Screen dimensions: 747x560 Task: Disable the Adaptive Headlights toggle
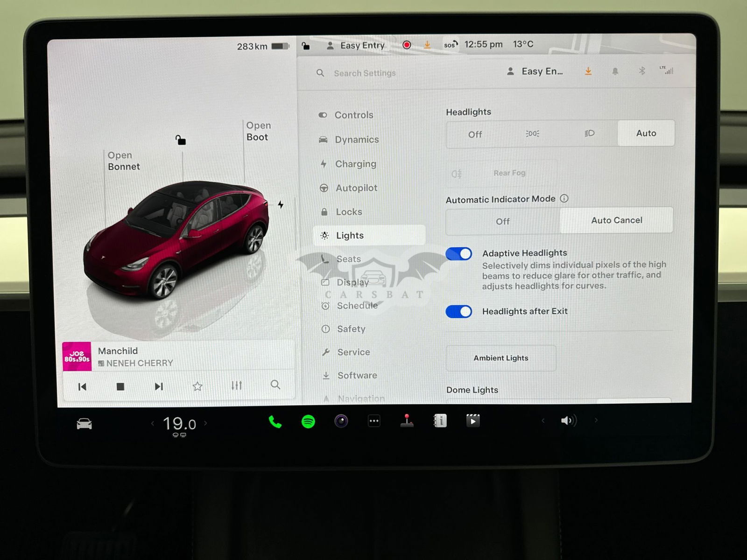(458, 254)
